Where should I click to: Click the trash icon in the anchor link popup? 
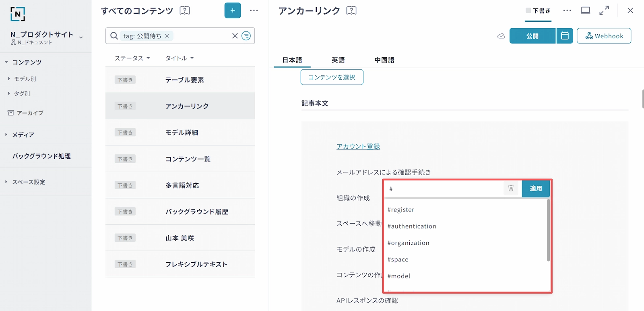pos(511,188)
